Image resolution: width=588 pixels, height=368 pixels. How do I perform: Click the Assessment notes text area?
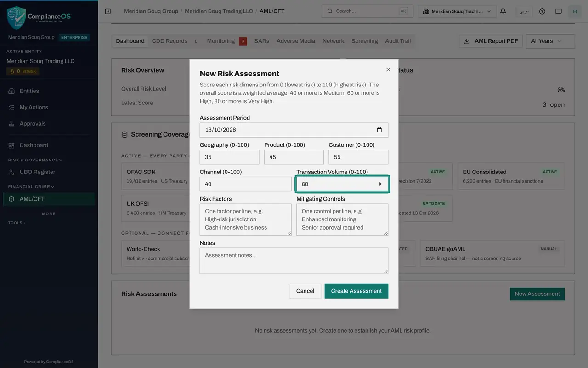click(x=294, y=261)
